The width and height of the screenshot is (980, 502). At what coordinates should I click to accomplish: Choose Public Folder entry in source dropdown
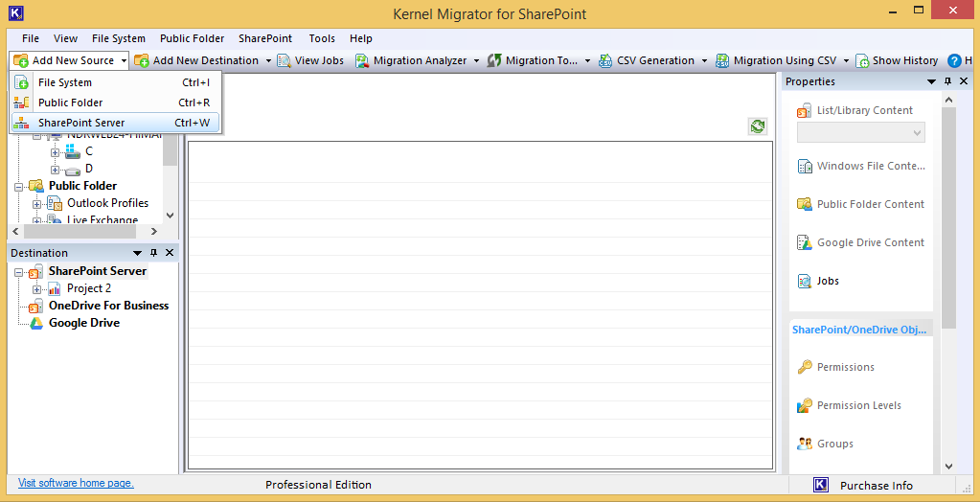pyautogui.click(x=116, y=103)
